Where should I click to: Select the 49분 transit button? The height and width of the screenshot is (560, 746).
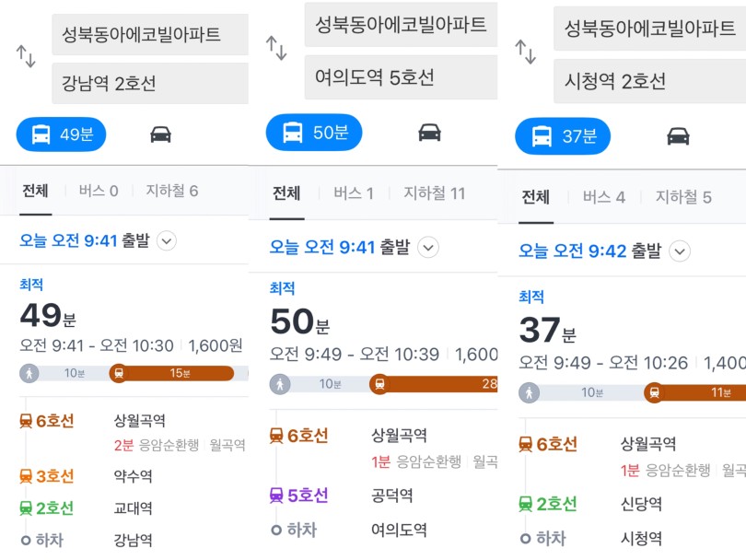click(62, 134)
